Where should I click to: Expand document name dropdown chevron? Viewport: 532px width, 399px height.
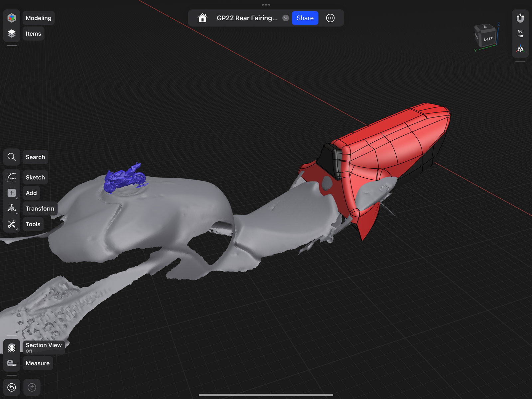[285, 18]
